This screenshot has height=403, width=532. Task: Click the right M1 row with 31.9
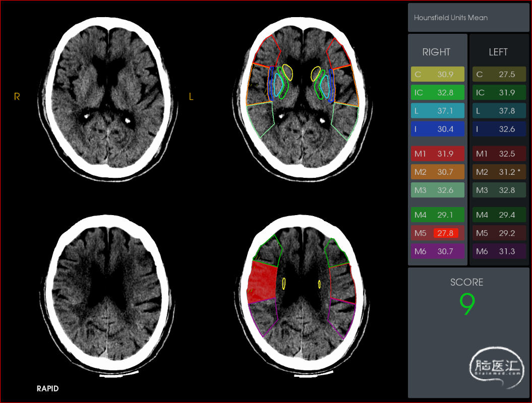pos(437,154)
